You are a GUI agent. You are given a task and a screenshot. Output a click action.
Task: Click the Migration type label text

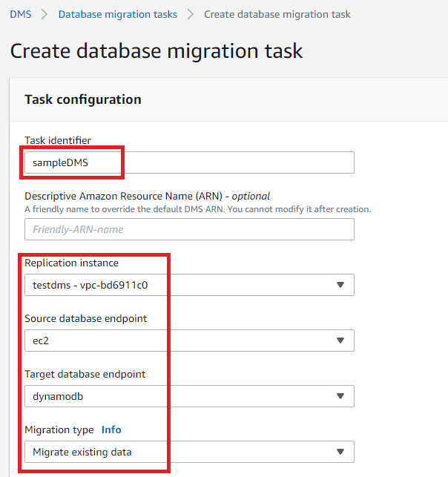click(59, 430)
